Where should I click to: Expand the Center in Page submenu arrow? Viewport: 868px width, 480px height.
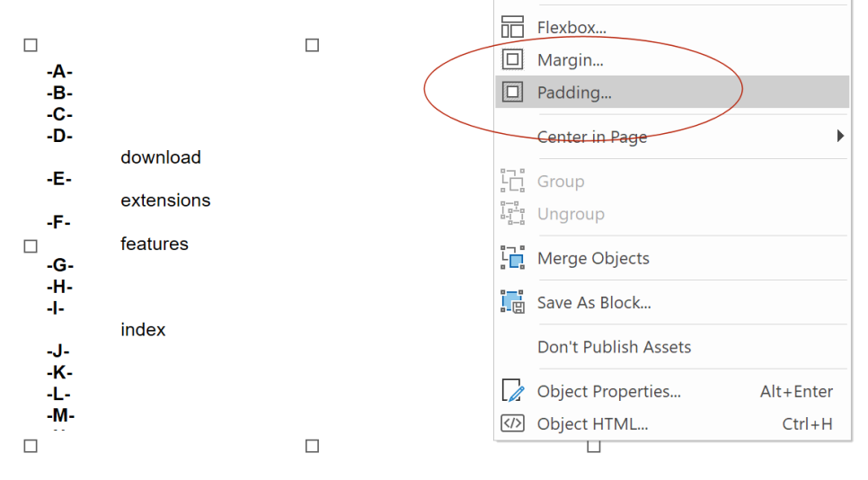pos(840,137)
